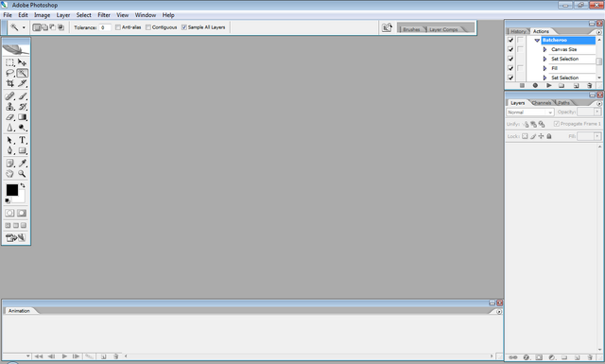Select the Hand tool
The width and height of the screenshot is (605, 364).
[x=9, y=174]
